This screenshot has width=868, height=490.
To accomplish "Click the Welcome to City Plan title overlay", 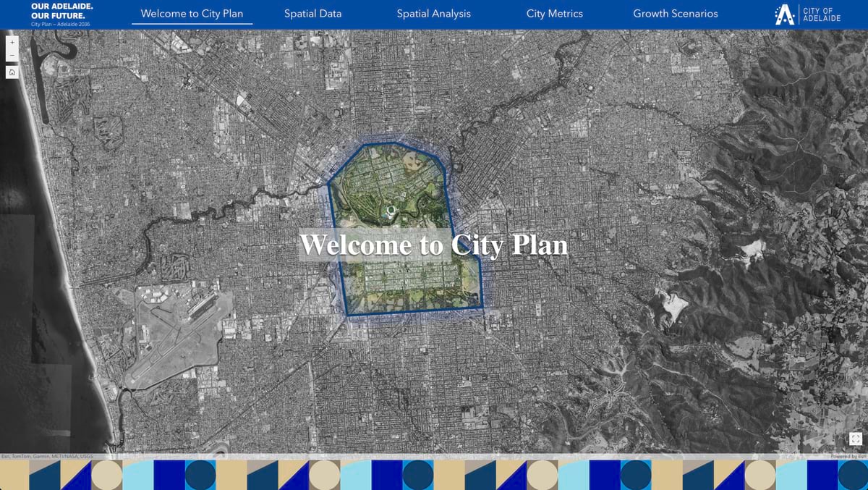I will tap(434, 245).
